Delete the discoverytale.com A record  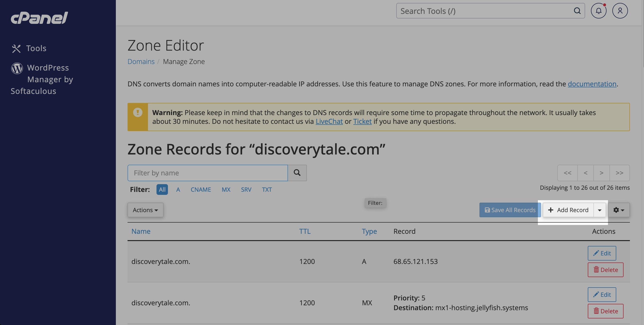(x=605, y=270)
